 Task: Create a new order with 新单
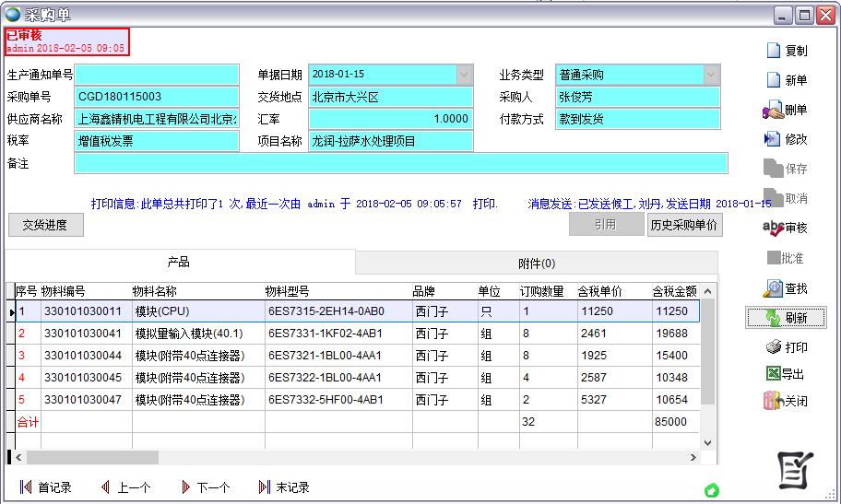tap(785, 80)
